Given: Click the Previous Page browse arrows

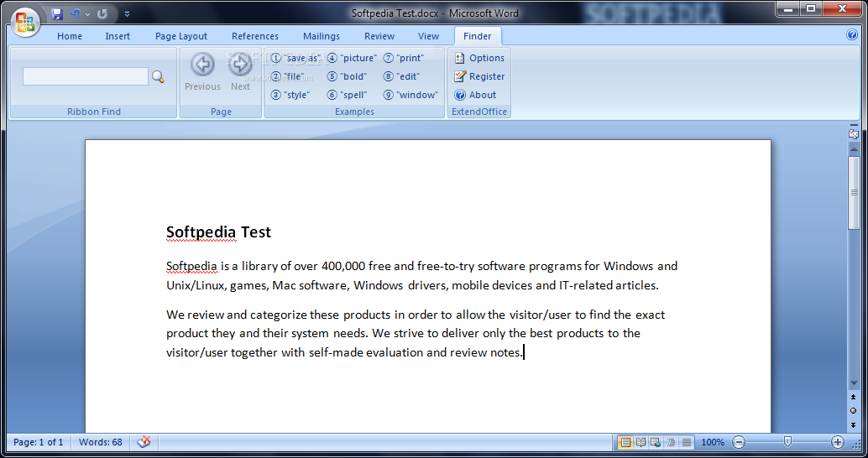Looking at the screenshot, I should point(854,398).
